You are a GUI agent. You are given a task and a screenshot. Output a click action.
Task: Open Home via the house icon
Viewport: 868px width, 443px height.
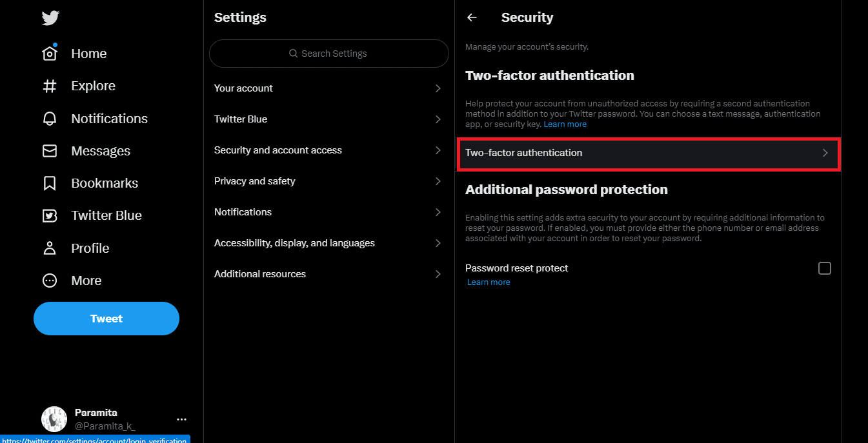50,54
